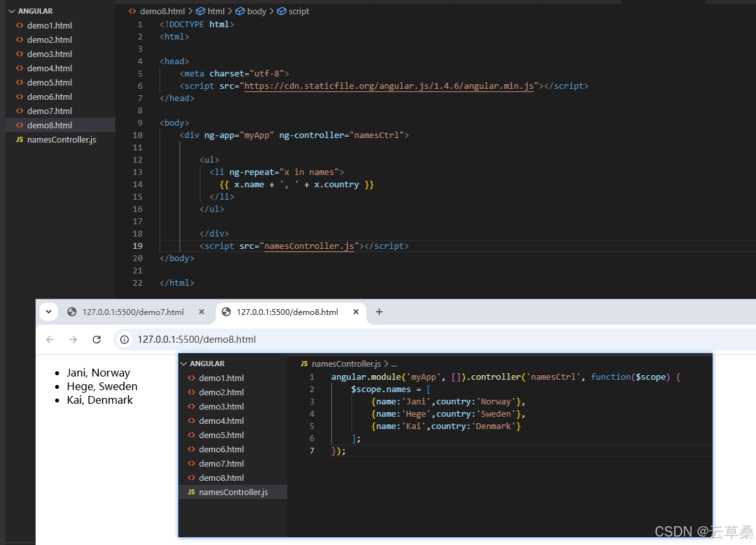
Task: Open demo8.html in lower explorer
Action: pos(221,478)
